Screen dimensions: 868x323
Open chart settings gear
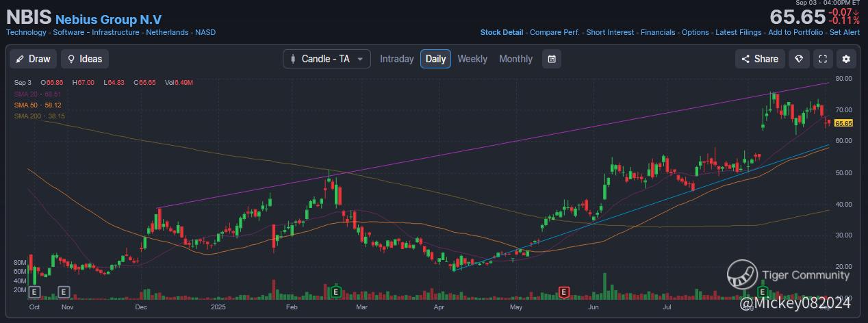click(x=847, y=59)
